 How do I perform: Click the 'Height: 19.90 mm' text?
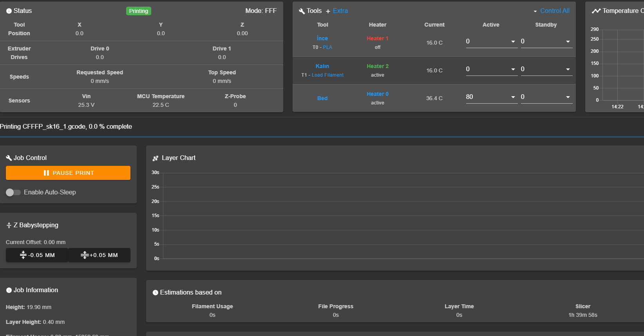(29, 307)
